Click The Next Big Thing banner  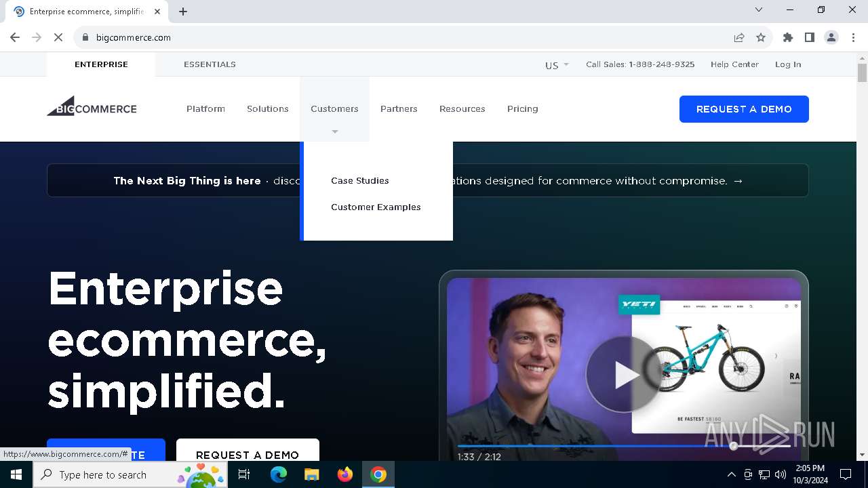428,180
